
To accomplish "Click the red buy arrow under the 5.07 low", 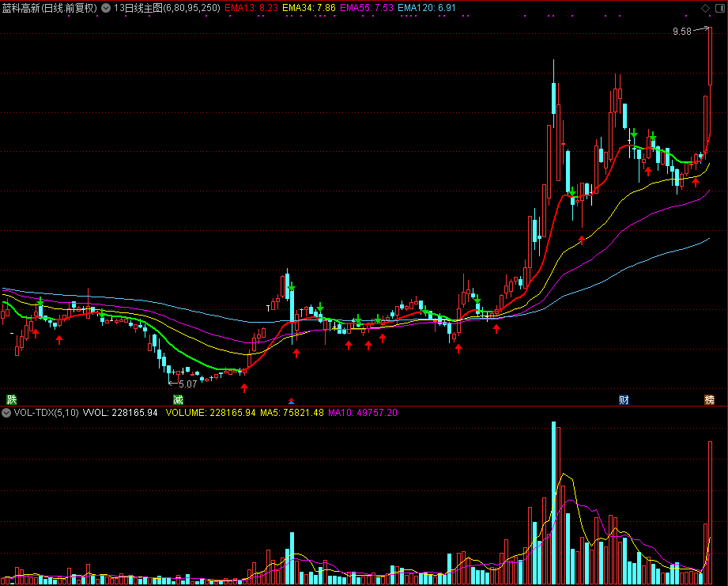I will tap(244, 388).
